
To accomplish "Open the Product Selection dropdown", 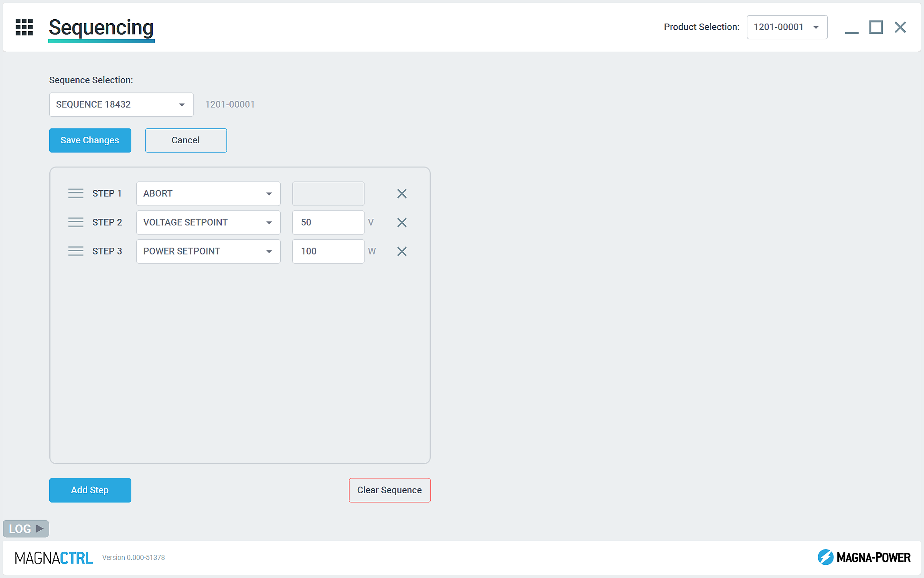I will click(x=786, y=27).
